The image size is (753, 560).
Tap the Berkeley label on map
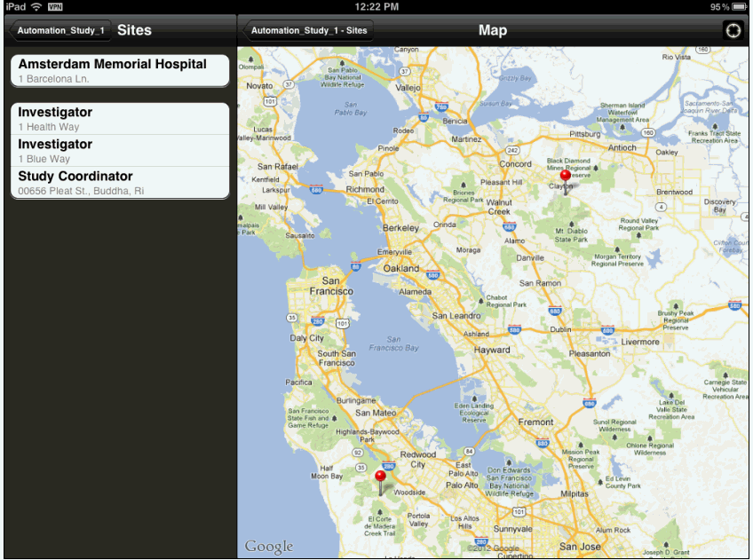(401, 228)
